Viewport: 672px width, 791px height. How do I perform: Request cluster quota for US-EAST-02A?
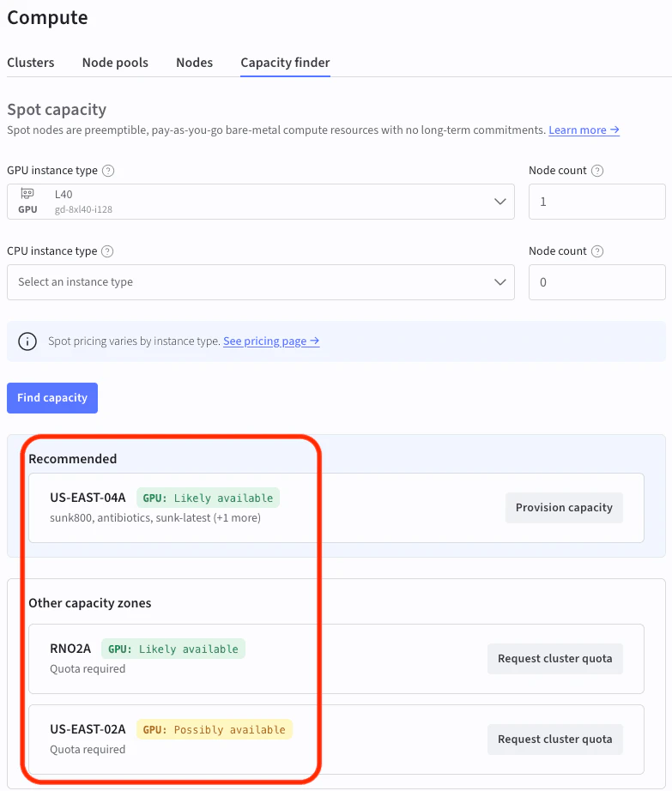(x=555, y=739)
